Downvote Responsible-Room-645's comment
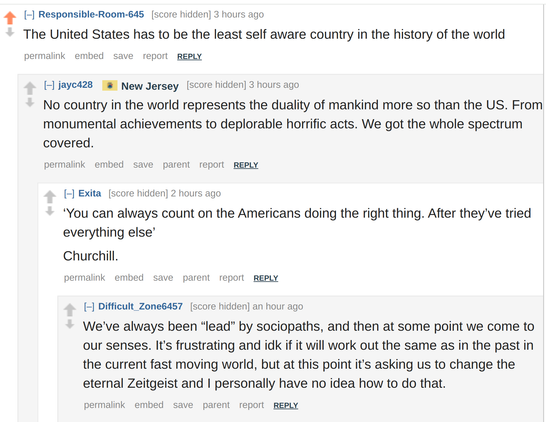The height and width of the screenshot is (422, 546). pyautogui.click(x=10, y=32)
